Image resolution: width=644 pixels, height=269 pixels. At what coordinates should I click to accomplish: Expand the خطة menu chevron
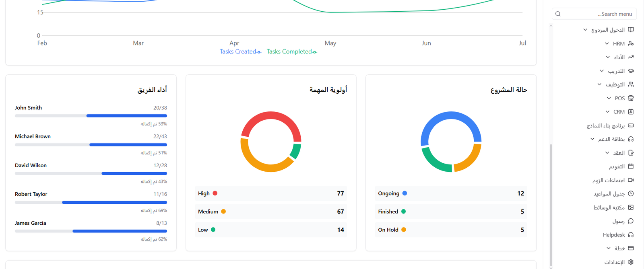coord(609,248)
